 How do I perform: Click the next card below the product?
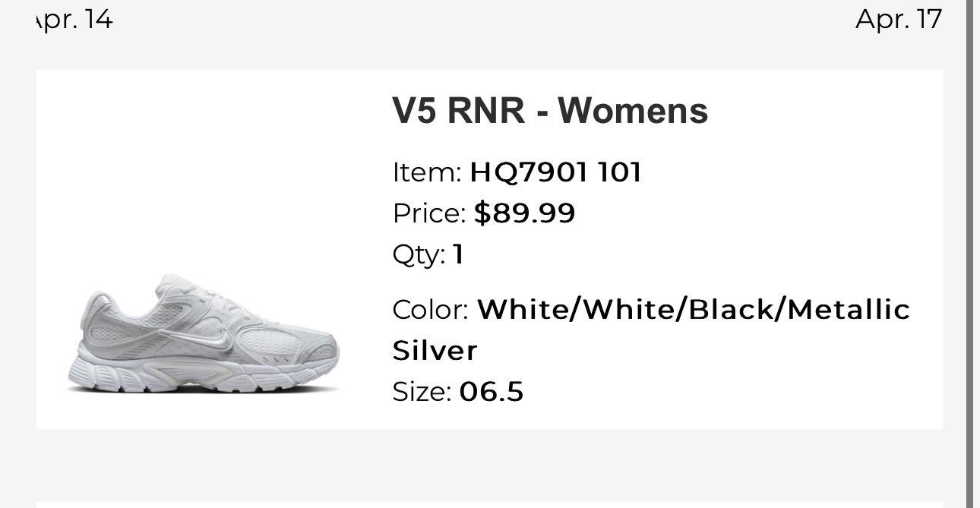click(489, 504)
